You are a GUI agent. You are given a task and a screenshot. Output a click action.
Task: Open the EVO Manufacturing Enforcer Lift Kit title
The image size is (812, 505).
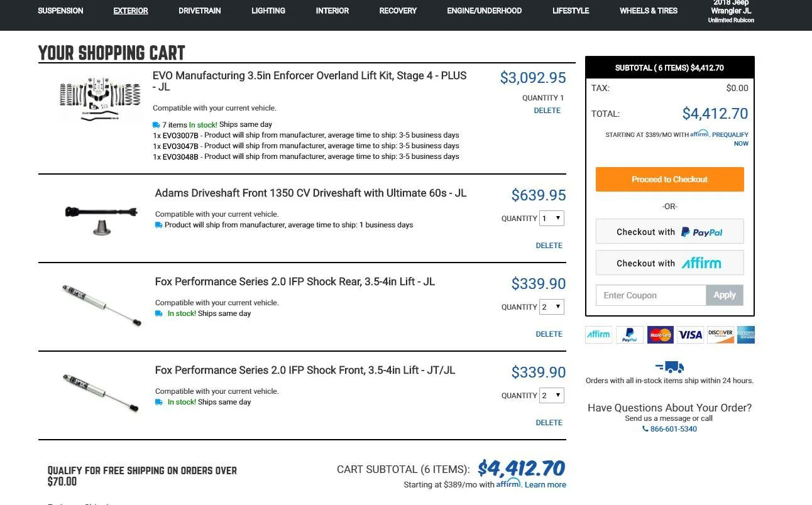coord(310,81)
